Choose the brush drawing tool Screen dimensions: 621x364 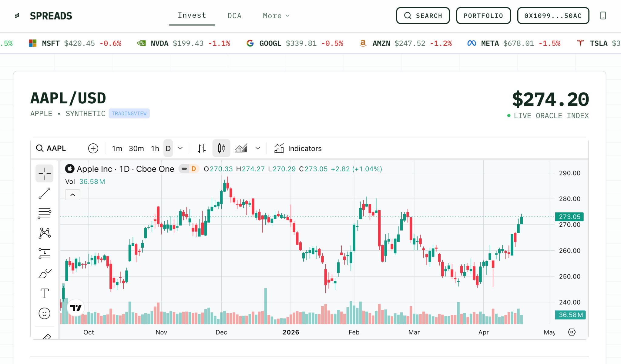pyautogui.click(x=44, y=274)
